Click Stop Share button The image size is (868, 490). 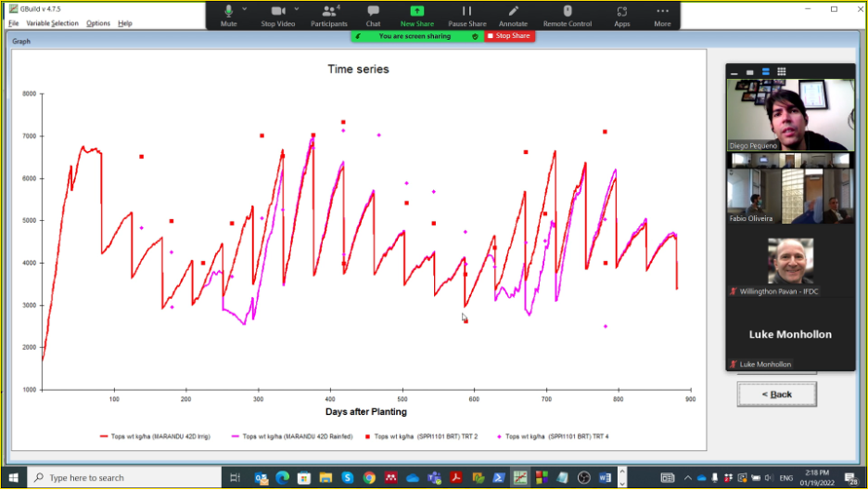pyautogui.click(x=509, y=36)
